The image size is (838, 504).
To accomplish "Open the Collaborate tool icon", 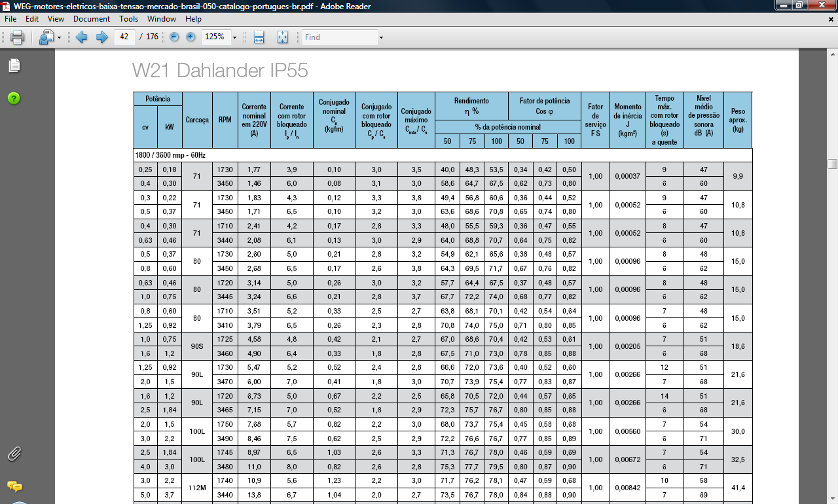I will pos(46,37).
